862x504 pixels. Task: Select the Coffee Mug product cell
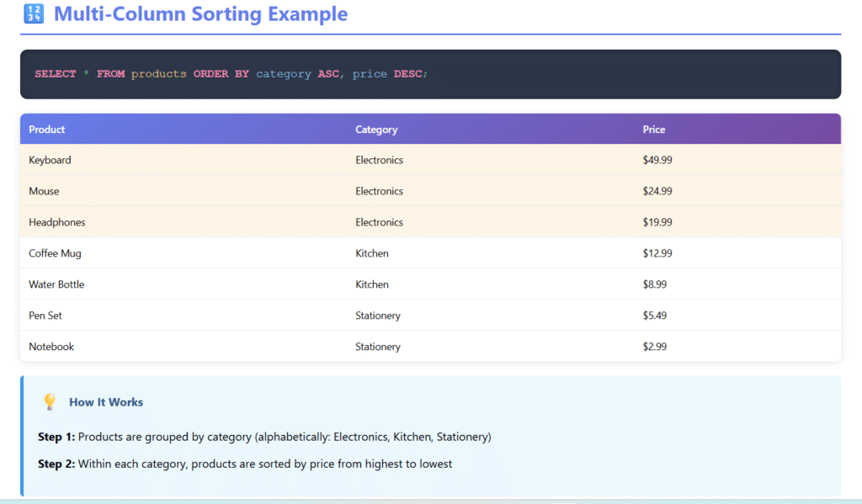click(55, 253)
